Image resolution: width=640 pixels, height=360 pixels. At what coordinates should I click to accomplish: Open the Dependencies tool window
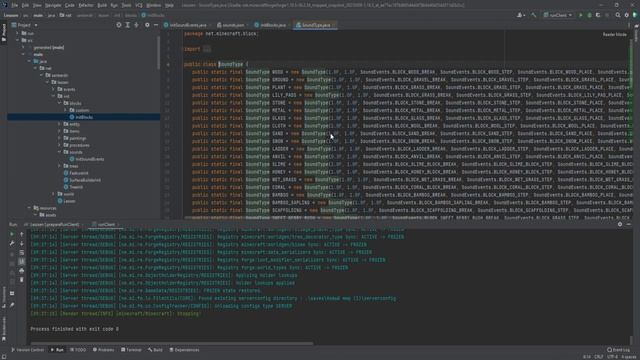click(x=184, y=350)
